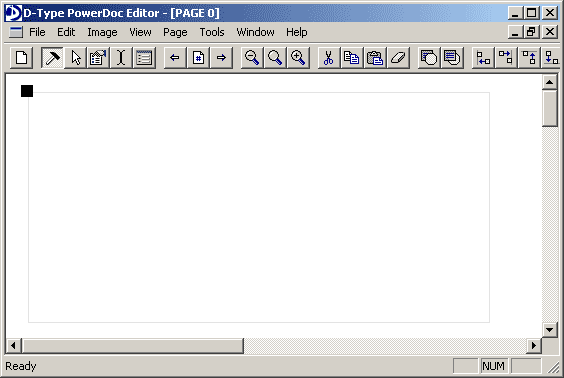This screenshot has width=564, height=378.
Task: Click the vertical scrollbar up arrow
Action: [550, 82]
